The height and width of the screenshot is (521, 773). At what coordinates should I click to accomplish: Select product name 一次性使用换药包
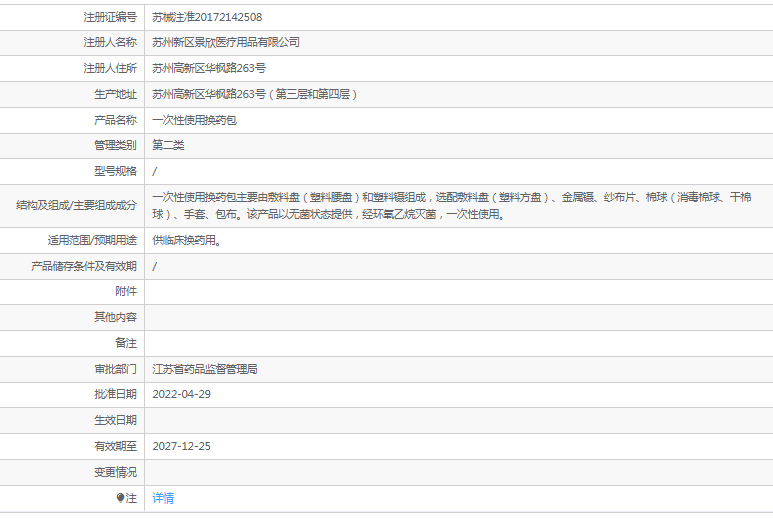pyautogui.click(x=195, y=120)
